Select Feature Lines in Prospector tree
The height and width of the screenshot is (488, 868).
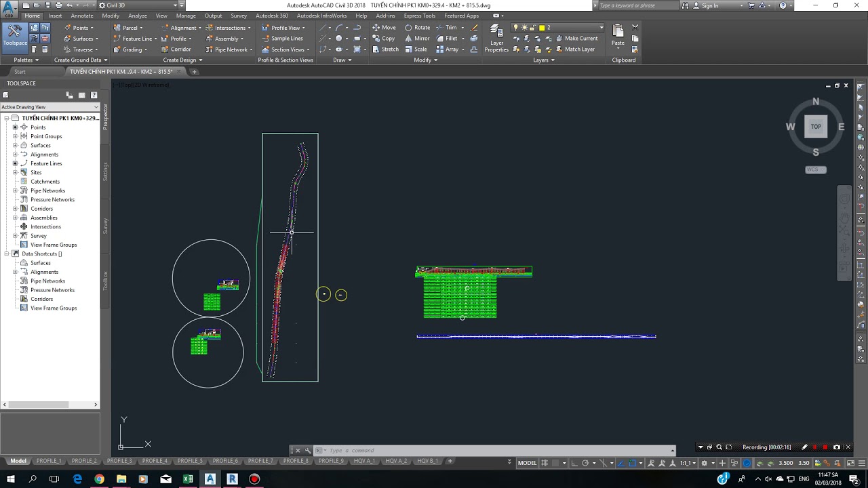tap(46, 163)
